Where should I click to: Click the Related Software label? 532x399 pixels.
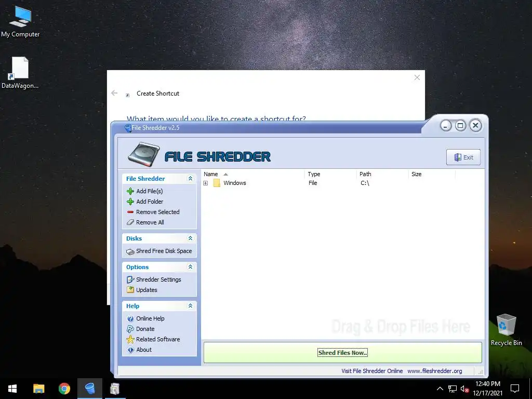pos(158,339)
